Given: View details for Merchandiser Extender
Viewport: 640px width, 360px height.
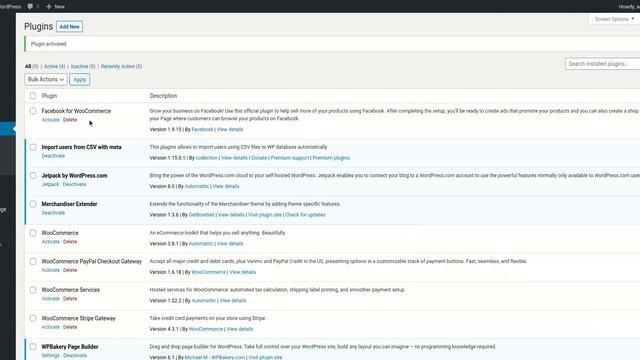Looking at the screenshot, I should 231,215.
